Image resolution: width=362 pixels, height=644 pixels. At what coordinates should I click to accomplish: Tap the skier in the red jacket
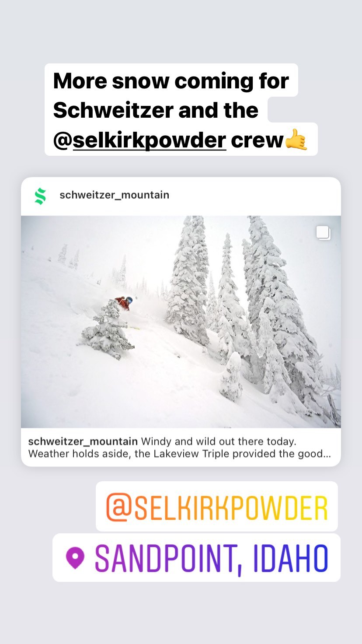124,303
